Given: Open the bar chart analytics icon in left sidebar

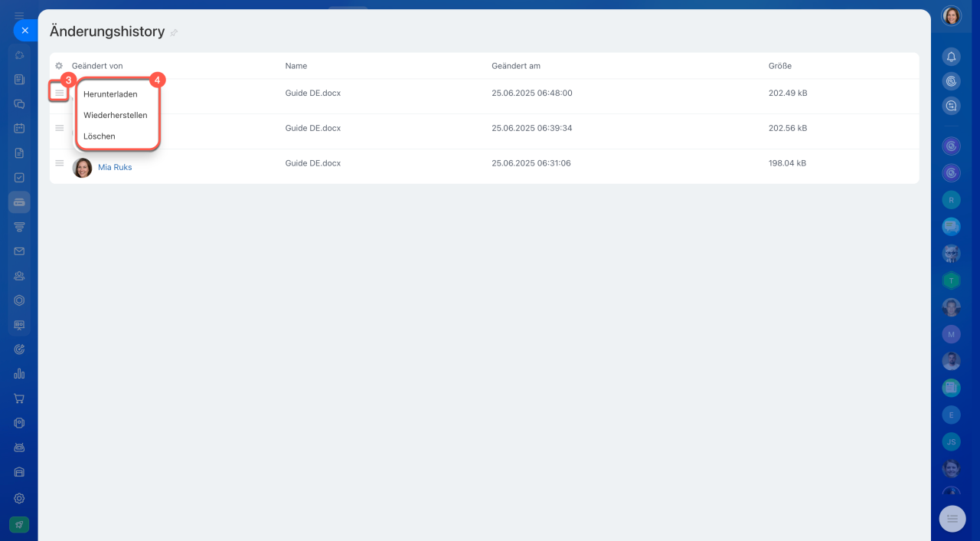Looking at the screenshot, I should tap(19, 374).
